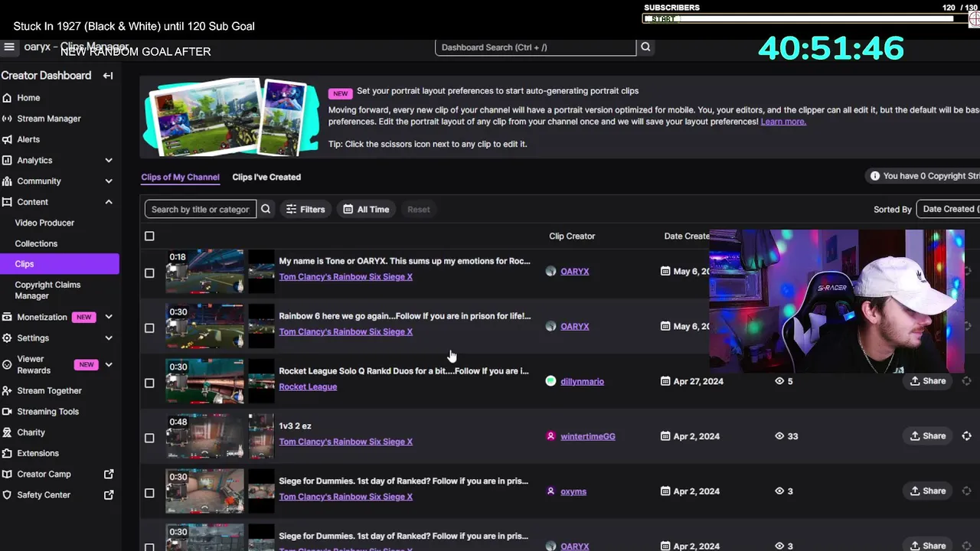
Task: Click the Community people icon
Action: pyautogui.click(x=7, y=181)
